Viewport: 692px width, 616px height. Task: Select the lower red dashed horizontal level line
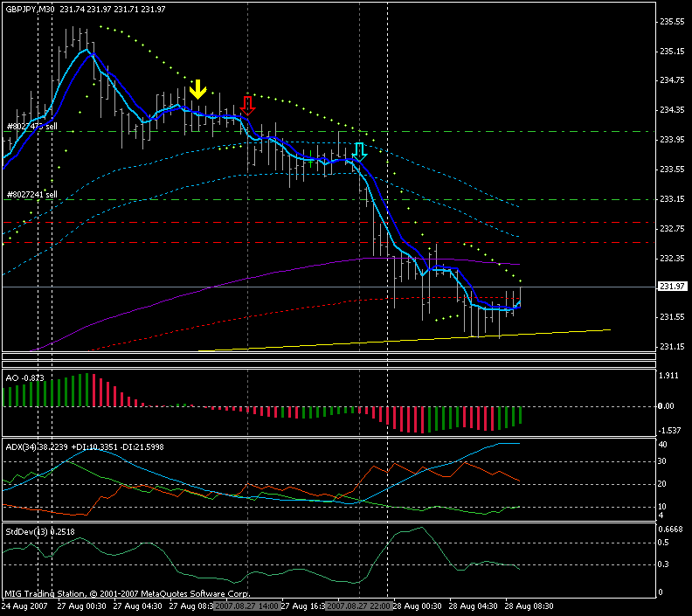point(329,243)
